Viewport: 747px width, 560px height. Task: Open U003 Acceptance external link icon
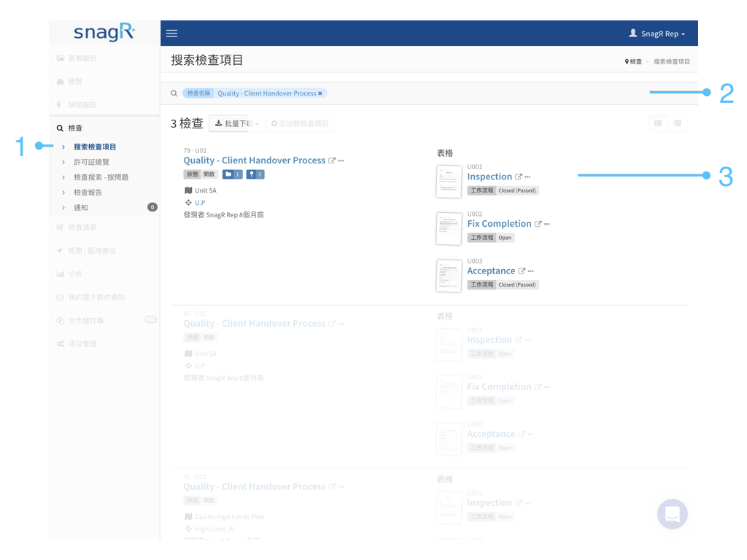(x=522, y=271)
